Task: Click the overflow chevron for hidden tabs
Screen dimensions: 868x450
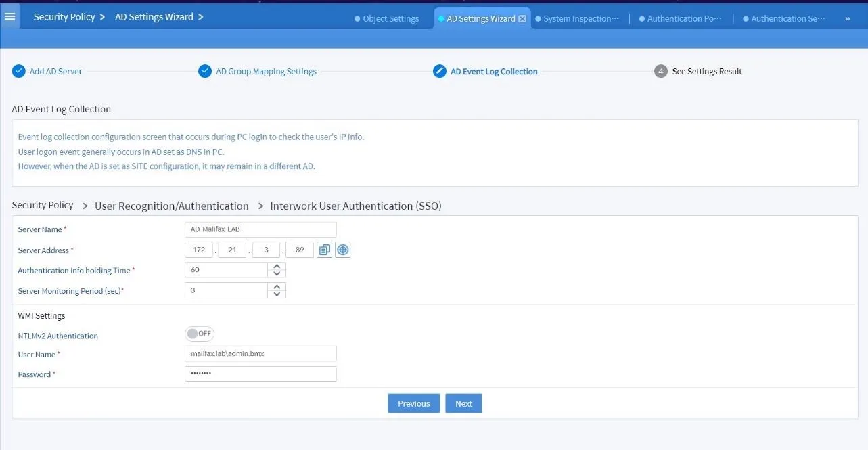Action: click(848, 18)
